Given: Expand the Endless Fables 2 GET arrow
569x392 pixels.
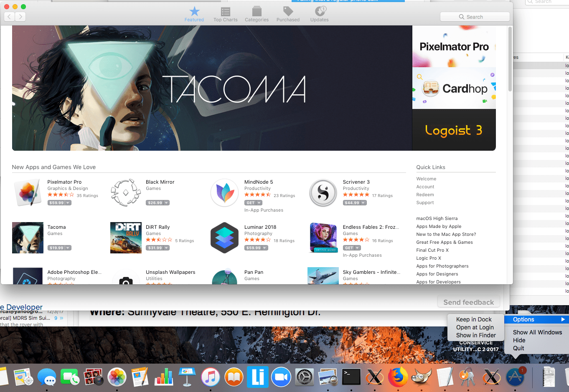Looking at the screenshot, I should 358,248.
